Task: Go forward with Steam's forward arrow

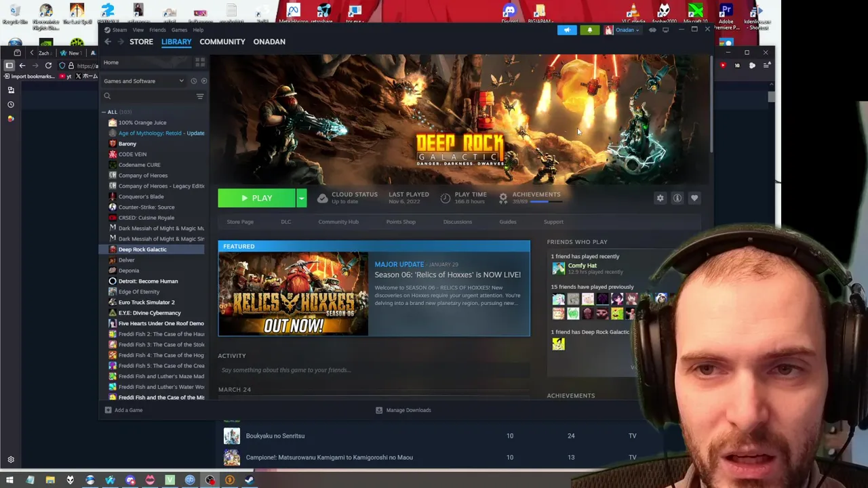Action: point(121,42)
